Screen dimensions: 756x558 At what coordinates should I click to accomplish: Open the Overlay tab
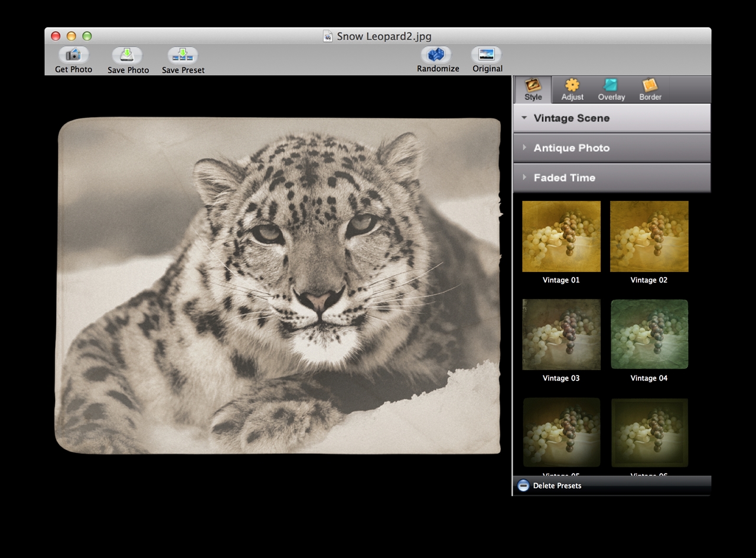611,90
